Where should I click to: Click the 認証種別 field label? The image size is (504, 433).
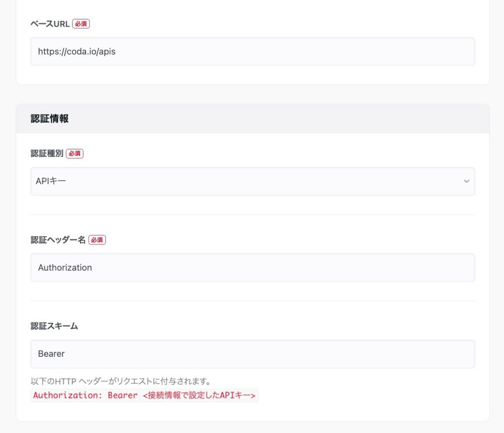(47, 154)
